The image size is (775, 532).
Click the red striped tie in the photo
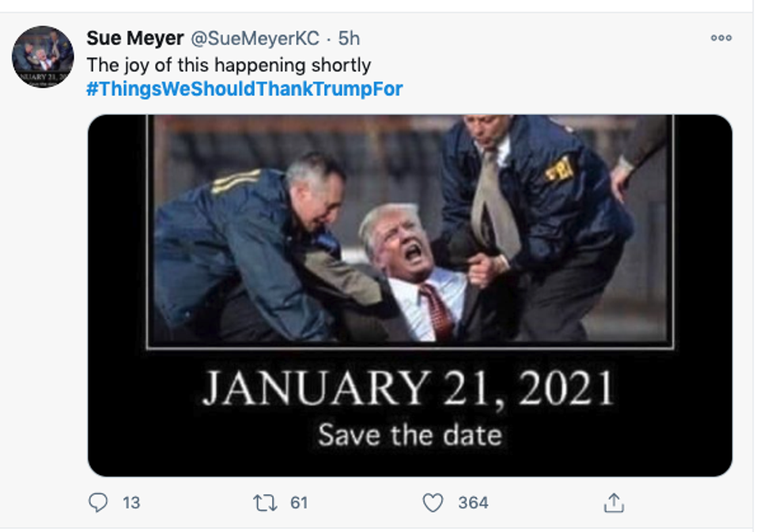[x=437, y=311]
